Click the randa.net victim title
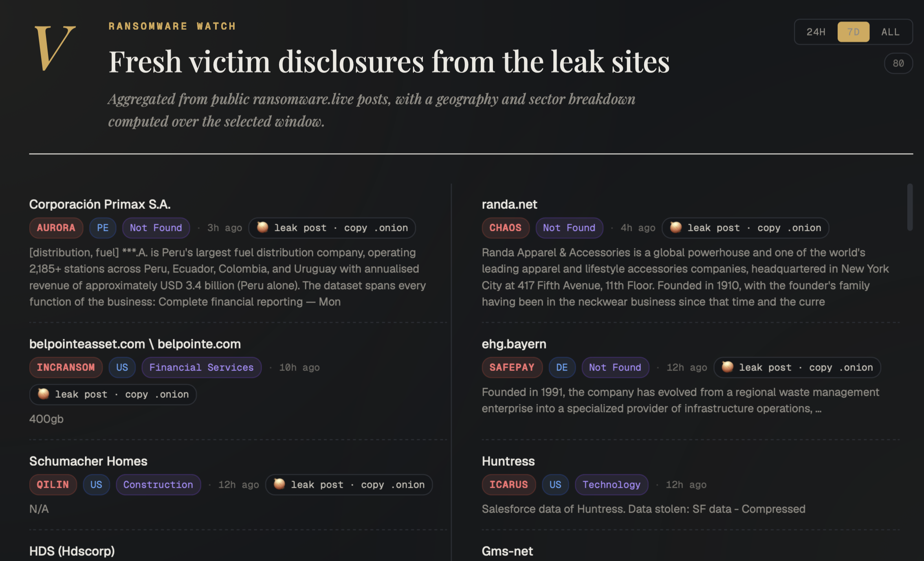924x561 pixels. 509,204
